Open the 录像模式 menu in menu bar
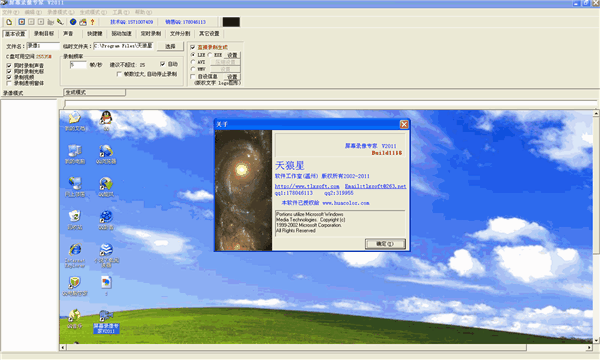The image size is (600, 360). pyautogui.click(x=61, y=12)
